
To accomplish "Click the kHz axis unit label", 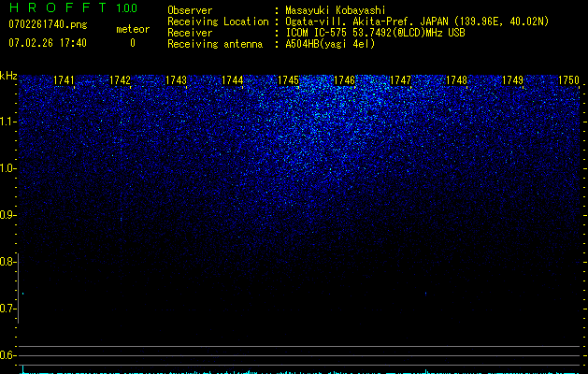I will coord(8,76).
